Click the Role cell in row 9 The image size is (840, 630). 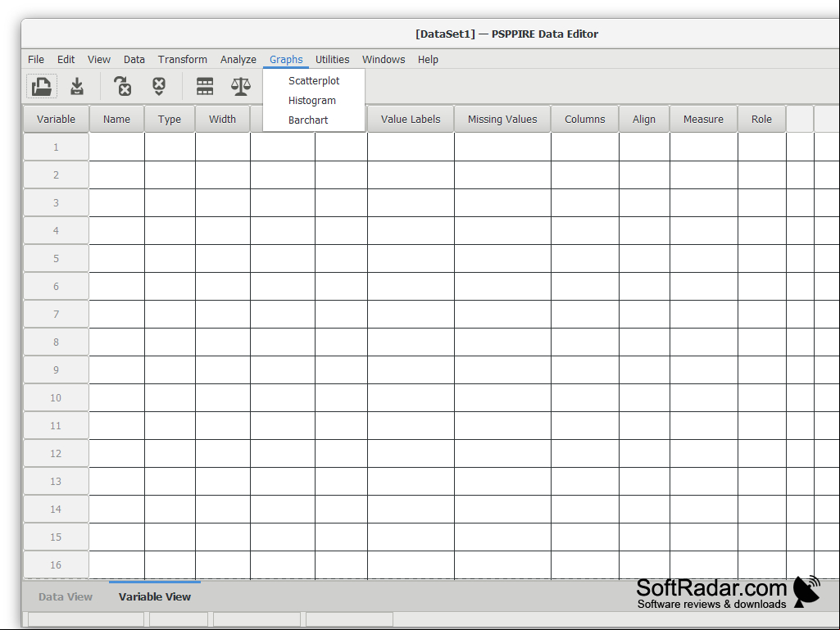pos(762,369)
